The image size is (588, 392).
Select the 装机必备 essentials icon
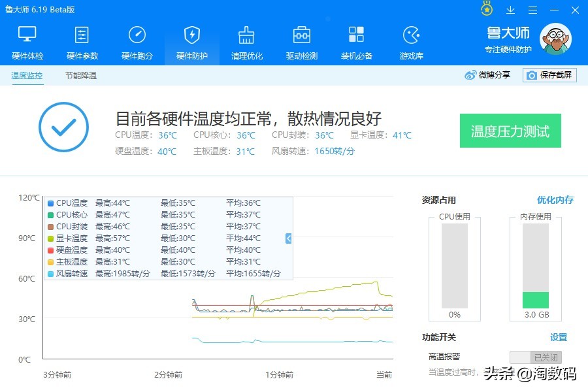coord(355,41)
